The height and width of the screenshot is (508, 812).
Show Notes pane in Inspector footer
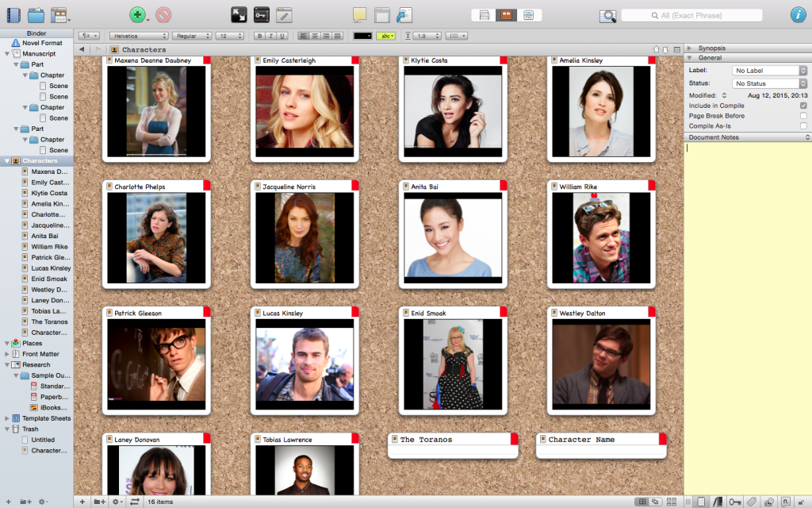701,502
